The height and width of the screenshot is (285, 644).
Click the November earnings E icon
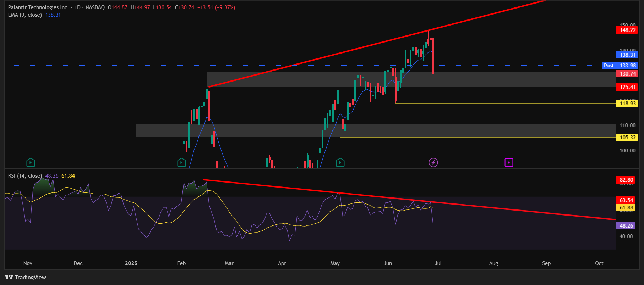[x=31, y=163]
